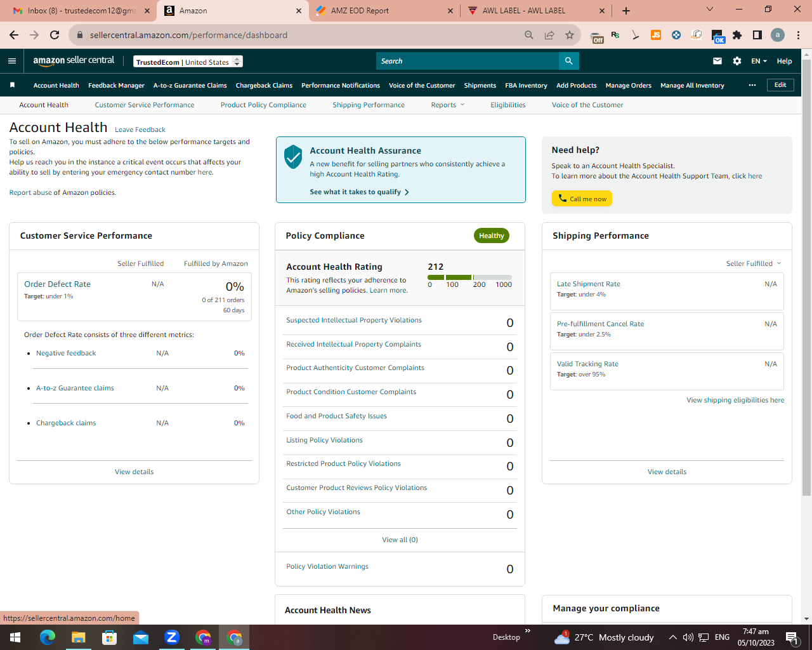Click the Leave Feedback link

(x=140, y=129)
